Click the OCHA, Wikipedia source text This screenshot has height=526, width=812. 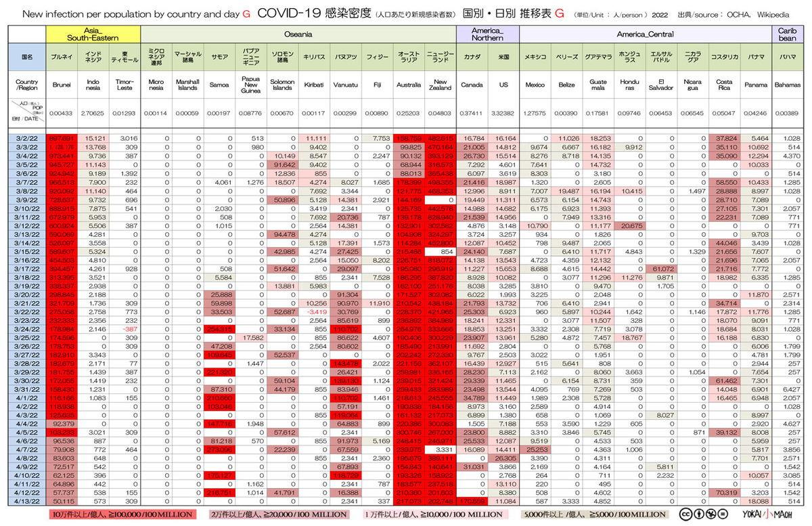coord(758,14)
